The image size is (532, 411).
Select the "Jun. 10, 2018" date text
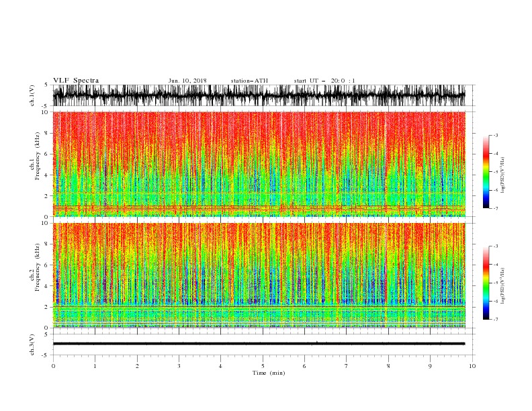point(187,81)
